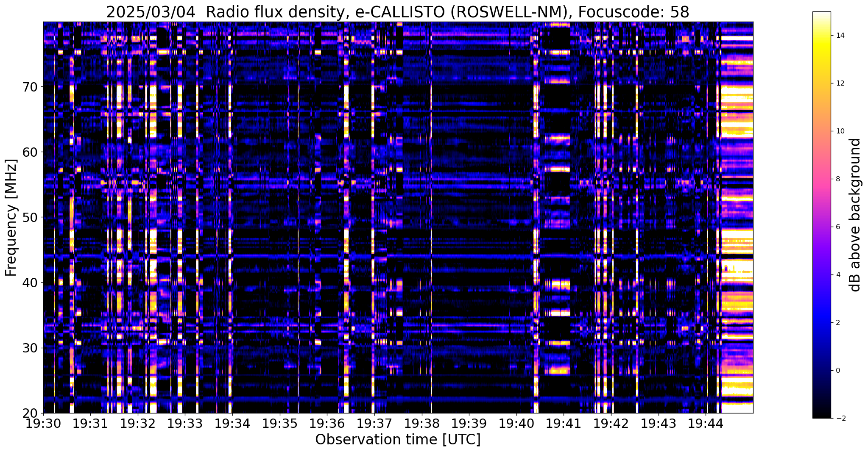Click the colorbar tick label 2
Screen dimensions: 868x452
click(x=837, y=323)
